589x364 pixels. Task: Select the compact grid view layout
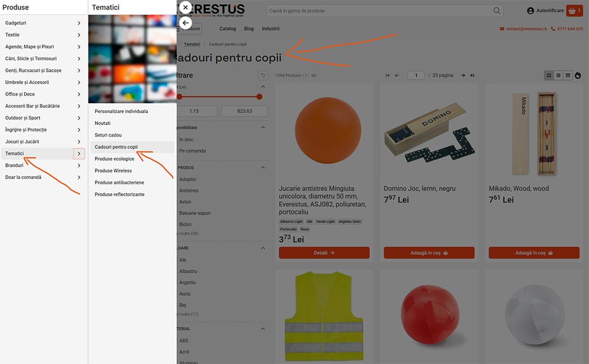(x=558, y=75)
